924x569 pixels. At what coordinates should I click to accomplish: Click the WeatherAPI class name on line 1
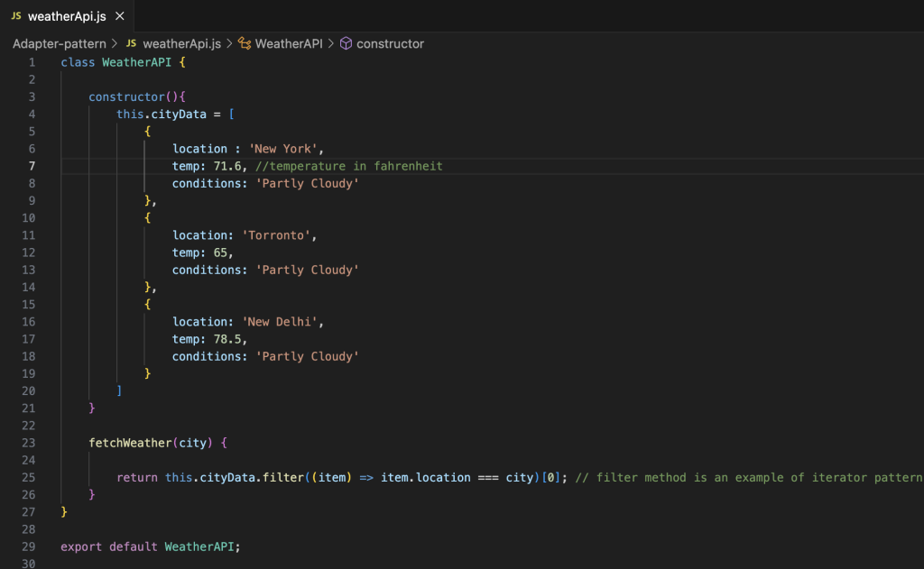click(x=137, y=62)
